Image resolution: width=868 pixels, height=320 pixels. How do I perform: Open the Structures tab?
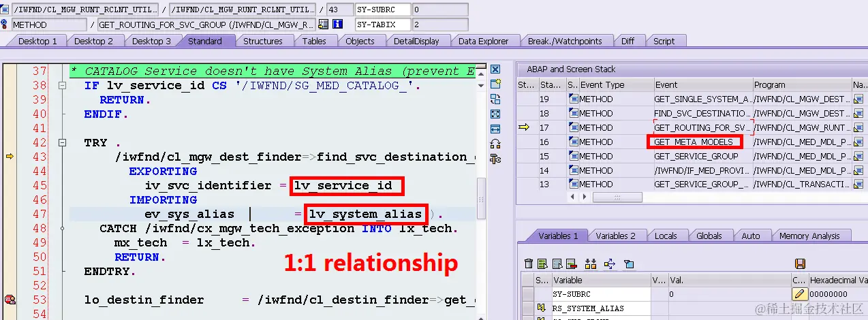(263, 41)
